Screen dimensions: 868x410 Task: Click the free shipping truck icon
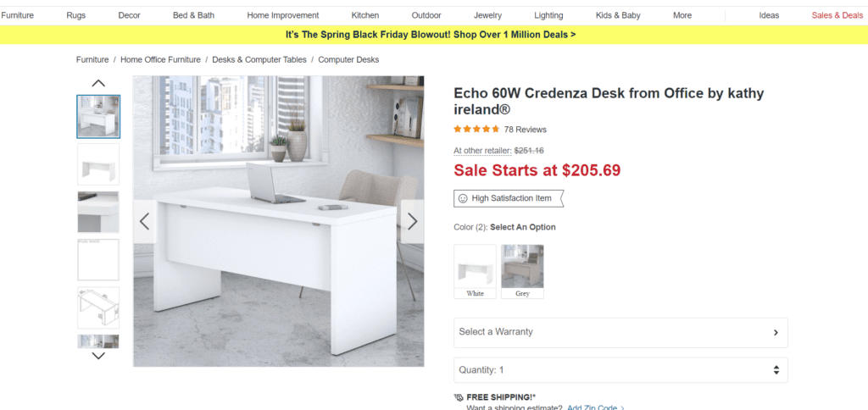[459, 396]
